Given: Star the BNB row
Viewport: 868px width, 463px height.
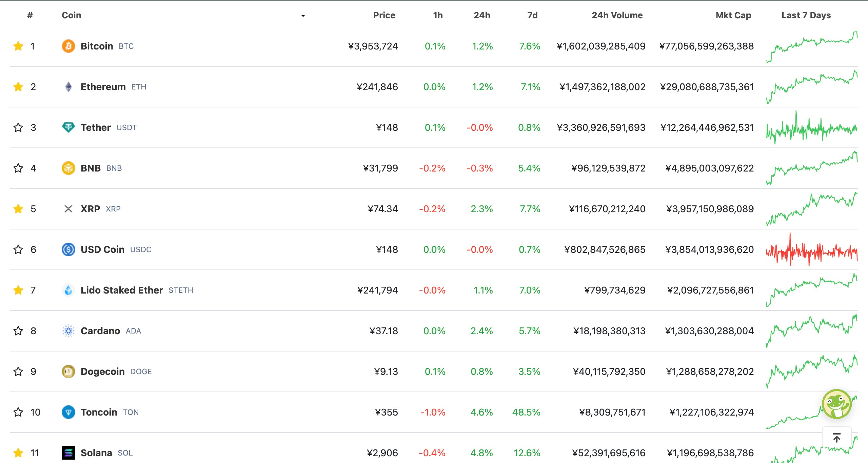Looking at the screenshot, I should pyautogui.click(x=18, y=168).
